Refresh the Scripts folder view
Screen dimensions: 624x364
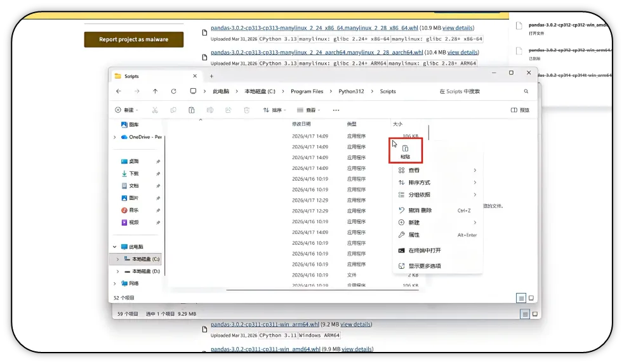click(x=173, y=91)
